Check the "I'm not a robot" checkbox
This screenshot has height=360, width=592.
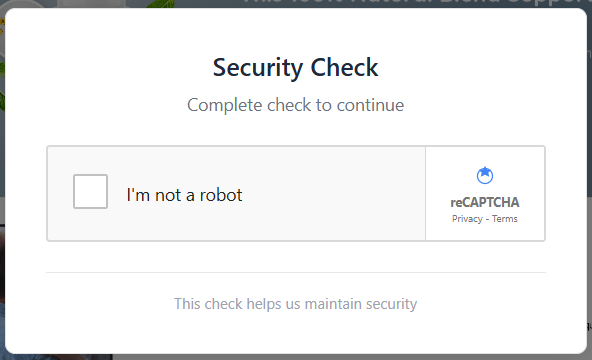[x=90, y=191]
